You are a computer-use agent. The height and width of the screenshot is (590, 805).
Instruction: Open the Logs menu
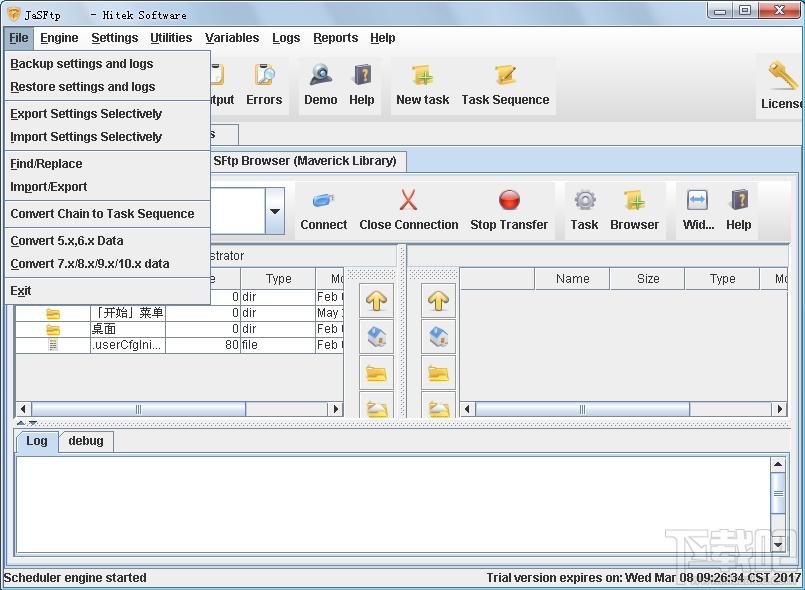point(286,38)
